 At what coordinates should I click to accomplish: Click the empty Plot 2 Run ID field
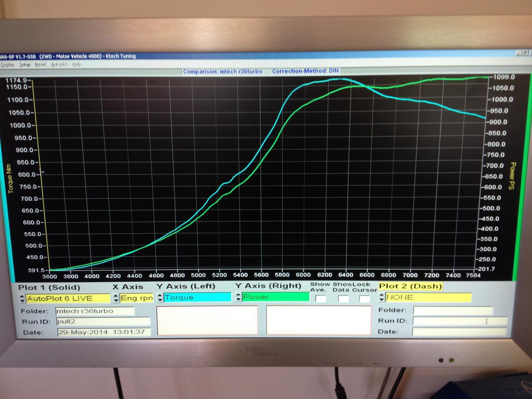click(x=460, y=321)
